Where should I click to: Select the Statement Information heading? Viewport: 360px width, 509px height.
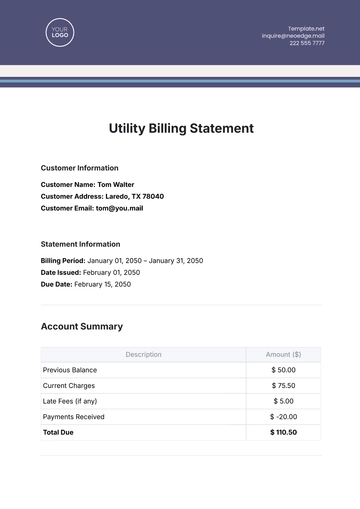pyautogui.click(x=80, y=244)
